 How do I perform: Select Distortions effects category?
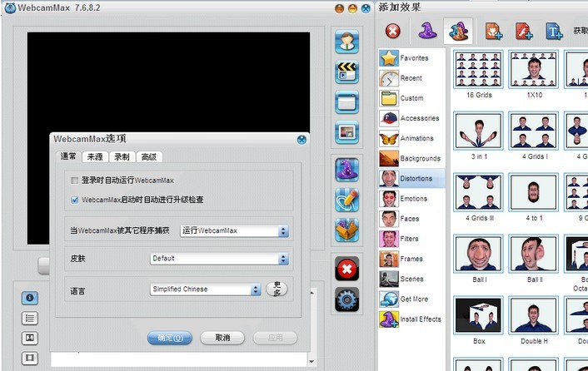point(411,179)
